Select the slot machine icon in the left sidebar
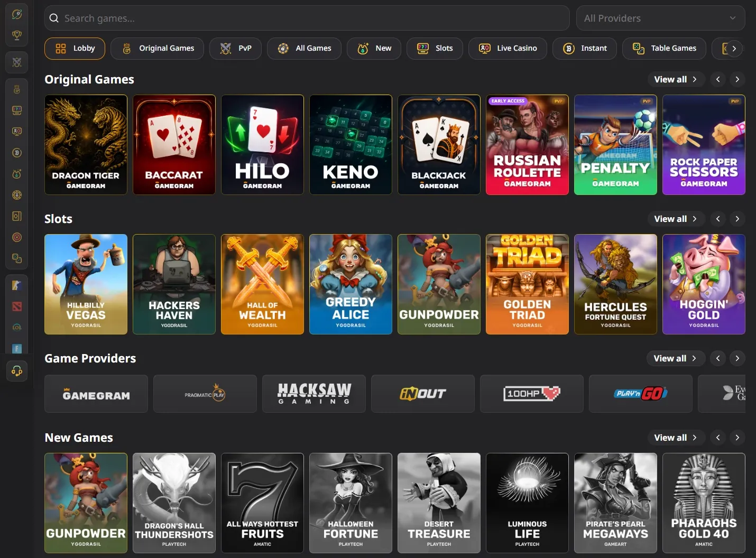The image size is (756, 558). (x=17, y=110)
